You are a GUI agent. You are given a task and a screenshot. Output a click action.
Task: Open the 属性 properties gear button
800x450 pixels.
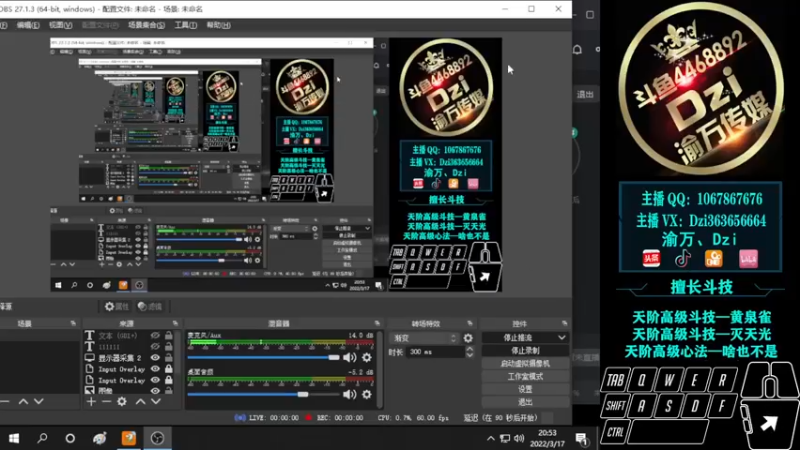click(x=116, y=306)
